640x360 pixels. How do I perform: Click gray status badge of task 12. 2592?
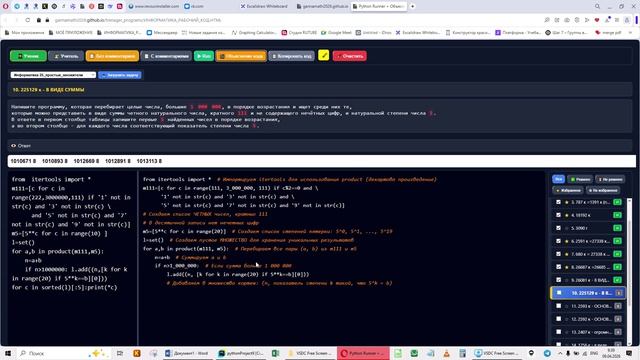[x=618, y=319]
